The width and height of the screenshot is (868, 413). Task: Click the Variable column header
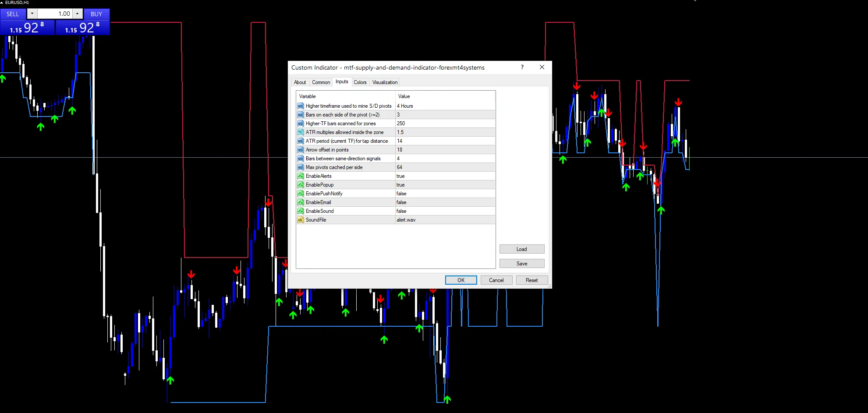pos(346,96)
